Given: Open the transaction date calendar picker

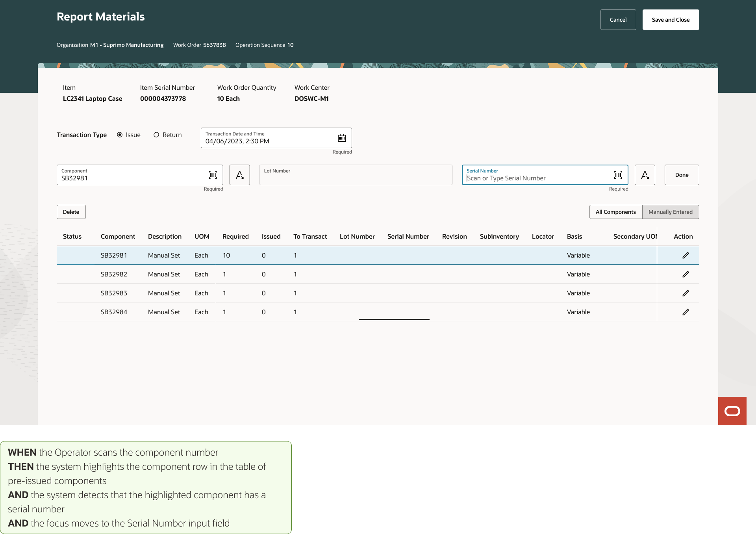Looking at the screenshot, I should point(341,138).
